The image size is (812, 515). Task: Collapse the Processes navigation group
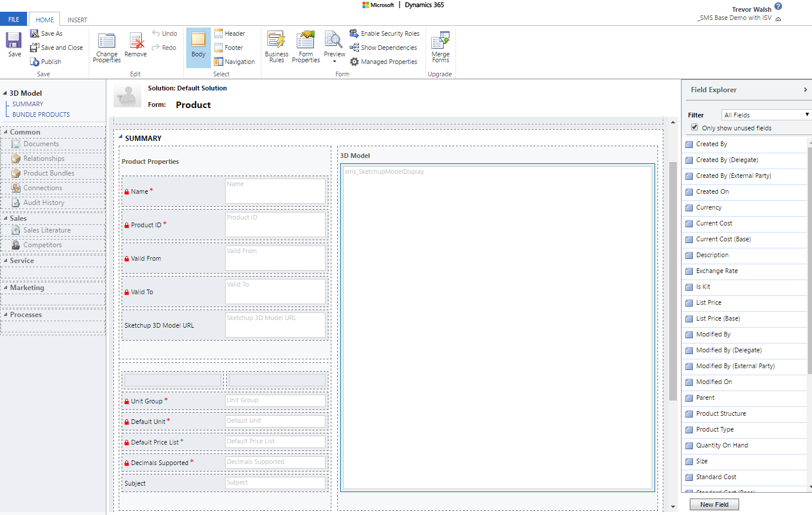(x=5, y=315)
